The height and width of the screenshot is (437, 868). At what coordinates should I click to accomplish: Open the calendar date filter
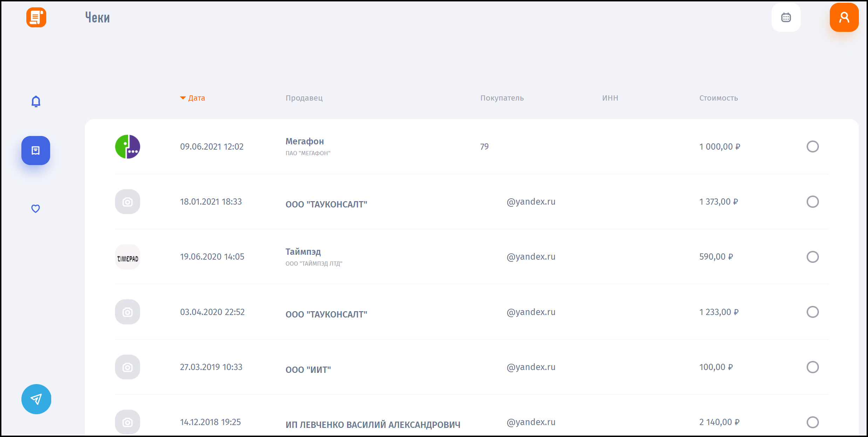(x=786, y=18)
